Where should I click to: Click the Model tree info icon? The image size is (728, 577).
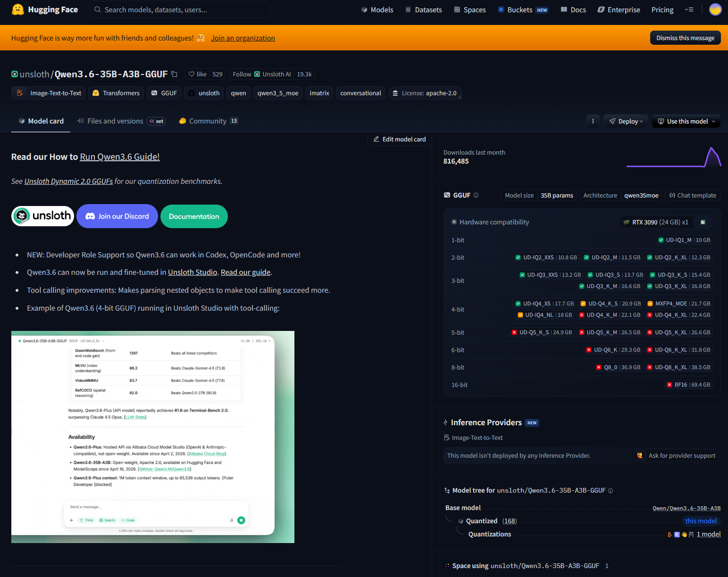click(611, 491)
